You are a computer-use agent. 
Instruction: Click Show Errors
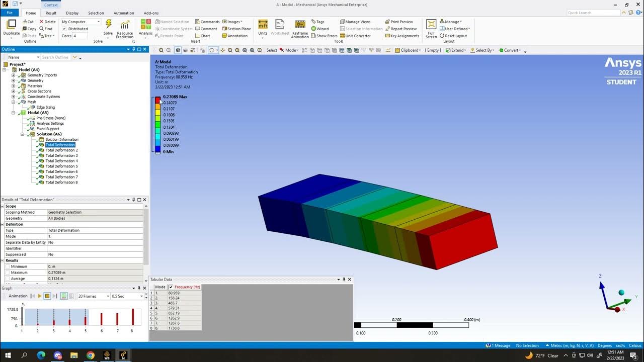tap(324, 36)
